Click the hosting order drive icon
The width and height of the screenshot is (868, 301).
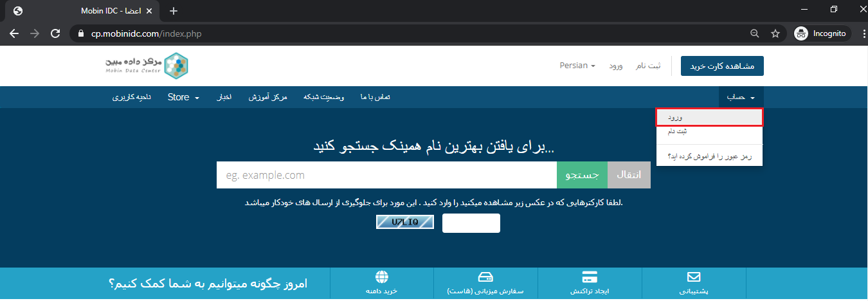coord(485,277)
